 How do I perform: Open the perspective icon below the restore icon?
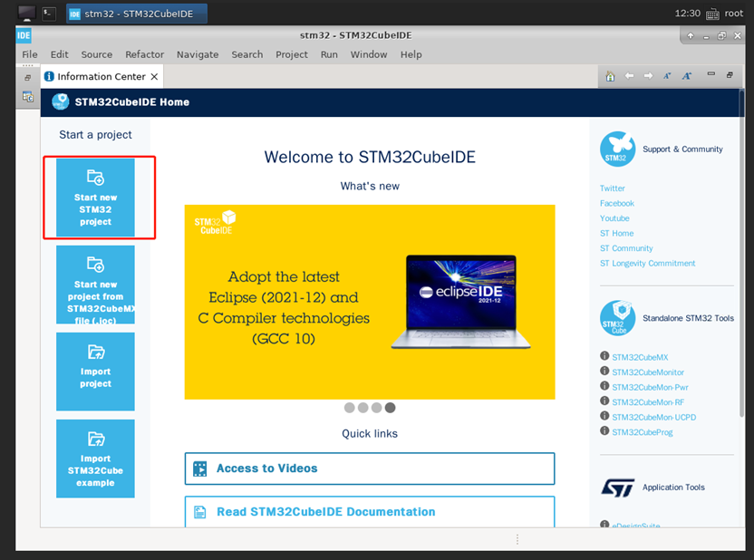tap(28, 96)
